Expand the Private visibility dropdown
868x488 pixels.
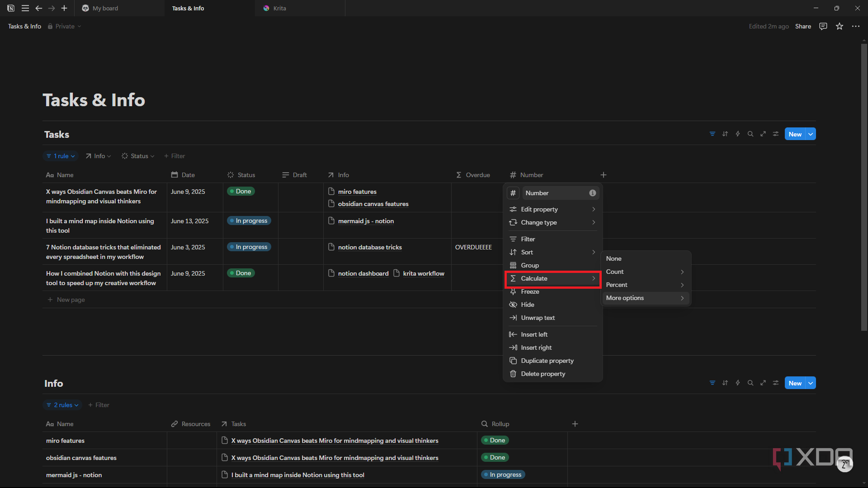point(65,26)
